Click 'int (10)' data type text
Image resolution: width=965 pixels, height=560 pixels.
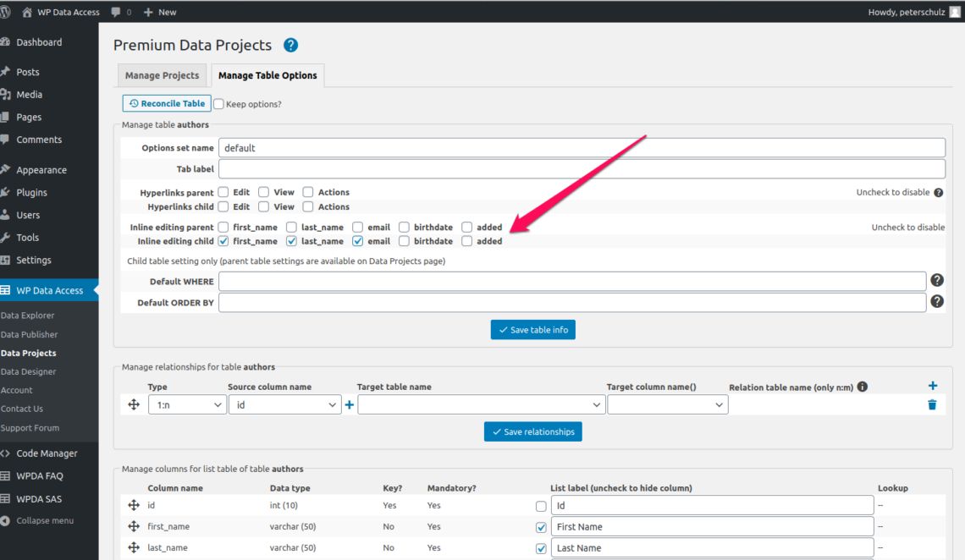coord(284,505)
